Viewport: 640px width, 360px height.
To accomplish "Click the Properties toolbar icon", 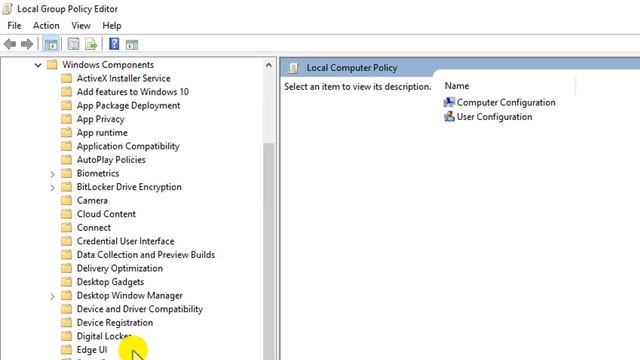I will pyautogui.click(x=73, y=44).
